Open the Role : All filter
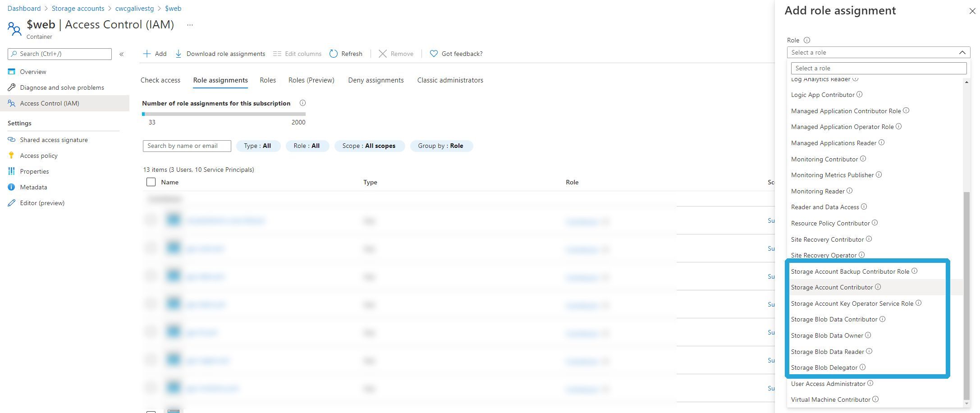Image resolution: width=980 pixels, height=413 pixels. 307,146
